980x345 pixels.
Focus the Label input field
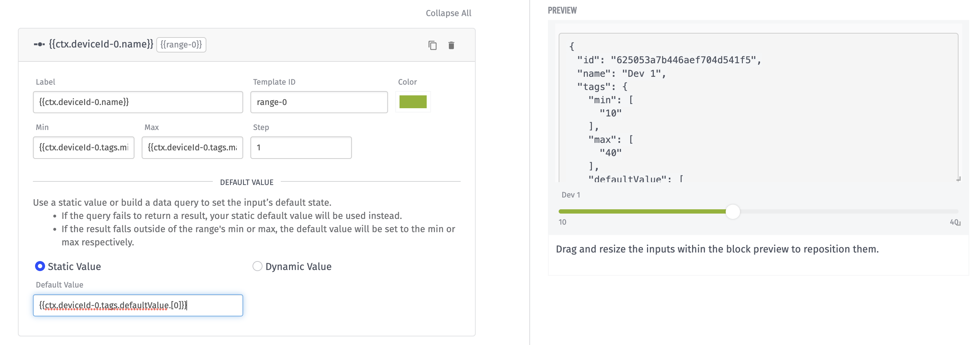pos(138,102)
